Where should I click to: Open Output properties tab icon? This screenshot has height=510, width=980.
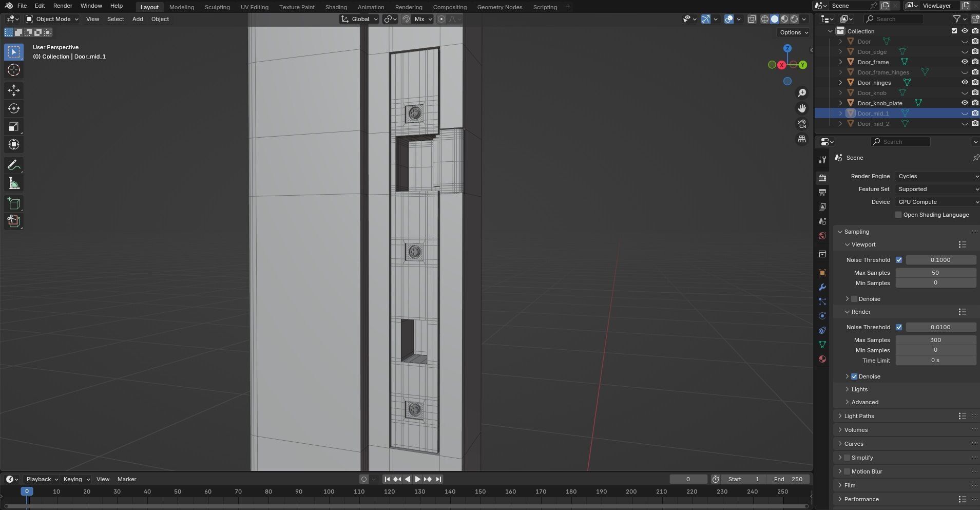tap(822, 192)
